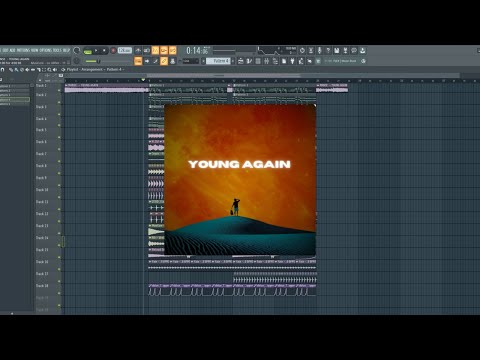This screenshot has height=360, width=480.
Task: Click the stamp-shaped icon beside multilink
Action: click(173, 61)
